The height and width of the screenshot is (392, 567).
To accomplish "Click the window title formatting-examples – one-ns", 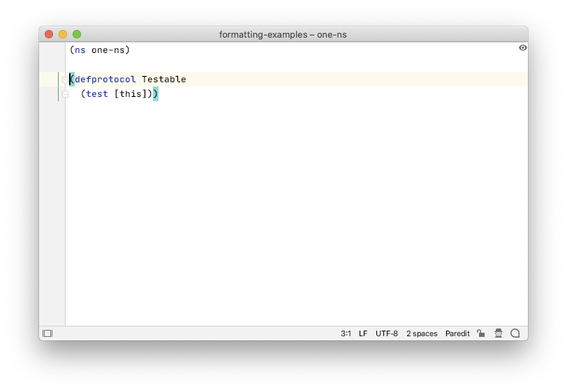I will pyautogui.click(x=283, y=34).
